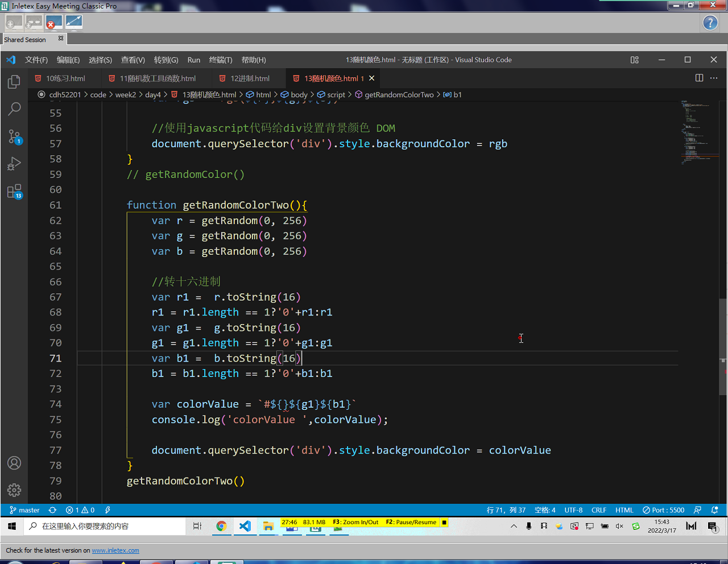Screen dimensions: 728x564
Task: Expand the week2 breadcrumb folder
Action: tap(126, 94)
